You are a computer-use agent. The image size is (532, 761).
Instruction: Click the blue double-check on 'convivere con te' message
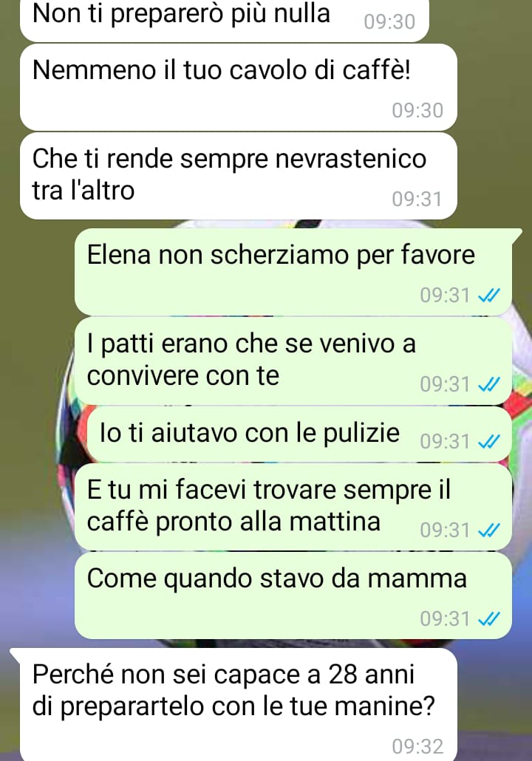click(489, 384)
